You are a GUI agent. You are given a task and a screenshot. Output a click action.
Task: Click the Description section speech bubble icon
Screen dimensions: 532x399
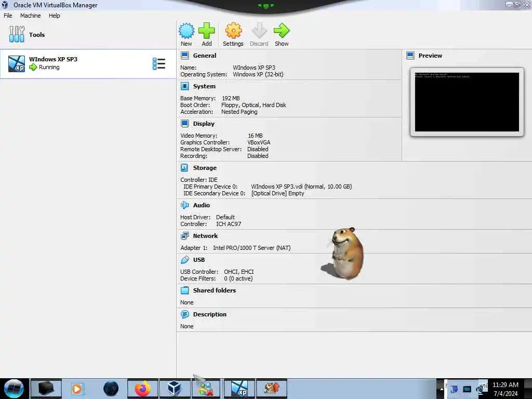(x=184, y=314)
